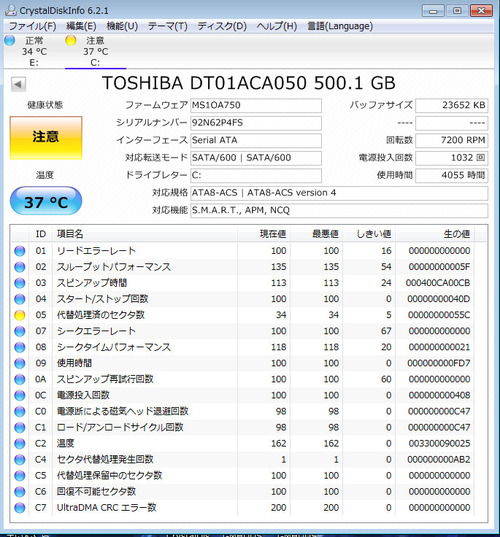Click the 37 °C temperature button
500x537 pixels.
46,201
